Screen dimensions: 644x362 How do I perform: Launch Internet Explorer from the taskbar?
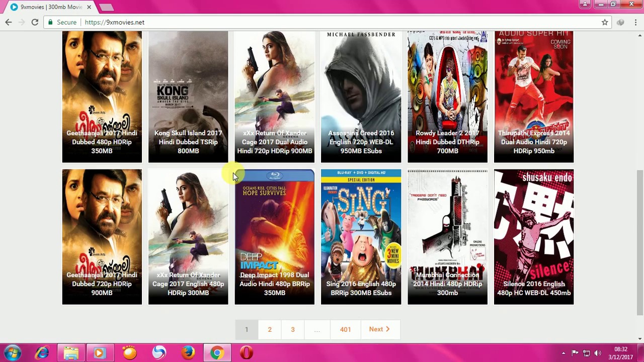pyautogui.click(x=42, y=353)
